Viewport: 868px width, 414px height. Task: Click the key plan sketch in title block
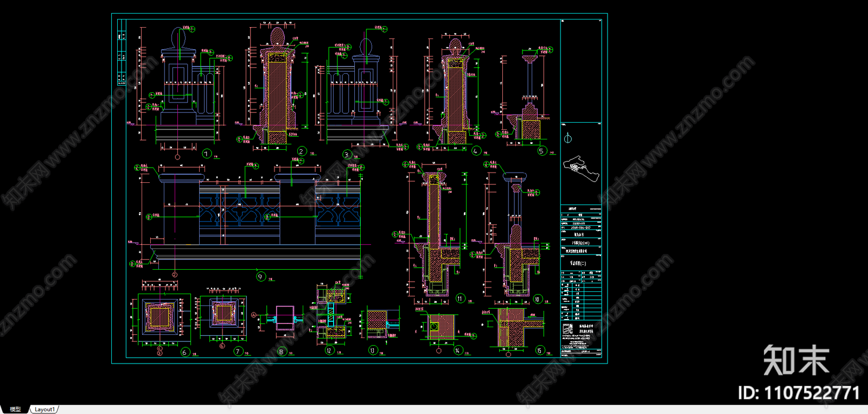tap(580, 168)
